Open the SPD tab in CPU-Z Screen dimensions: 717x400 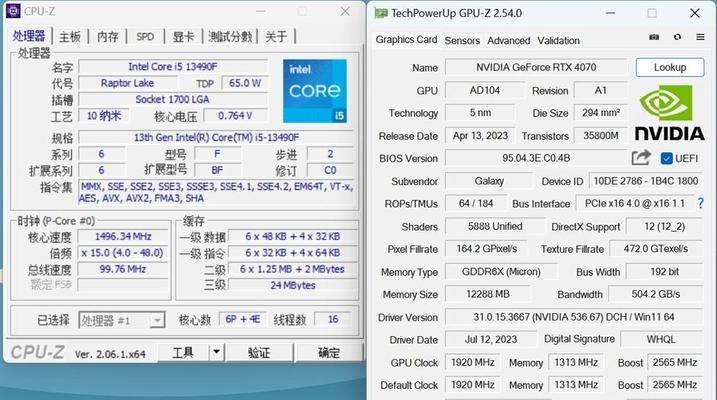[x=145, y=37]
